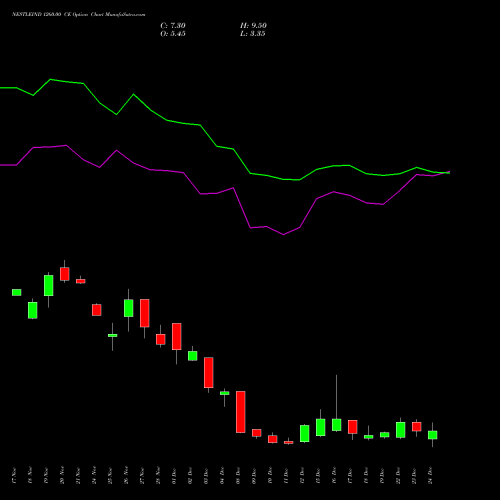Image resolution: width=500 pixels, height=500 pixels.
Task: Select the low value L: 3.35
Action: (x=253, y=34)
